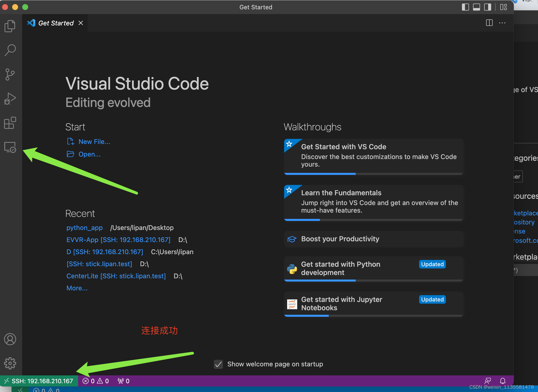538x392 pixels.
Task: Open the Manage settings gear
Action: (x=10, y=363)
